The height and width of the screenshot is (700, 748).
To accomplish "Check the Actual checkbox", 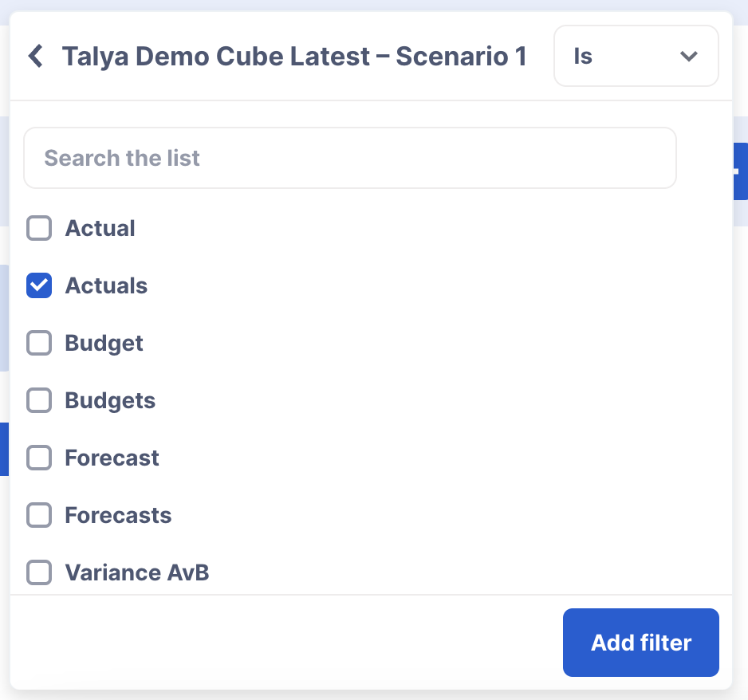I will click(39, 228).
